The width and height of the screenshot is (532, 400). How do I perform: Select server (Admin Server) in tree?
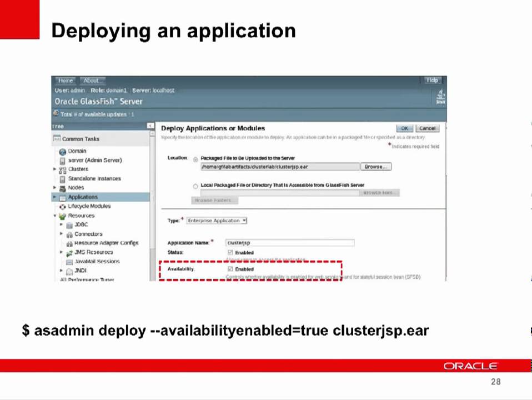pos(95,160)
